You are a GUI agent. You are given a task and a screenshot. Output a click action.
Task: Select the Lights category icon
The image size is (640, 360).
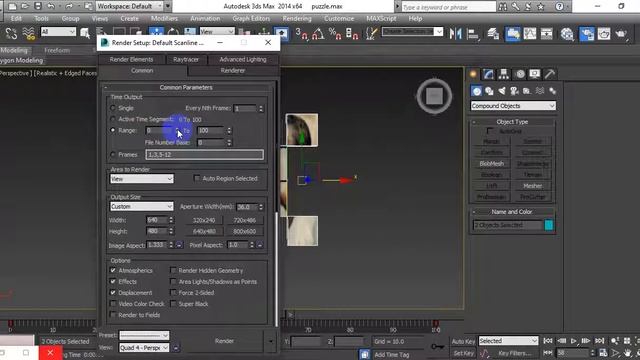click(502, 91)
